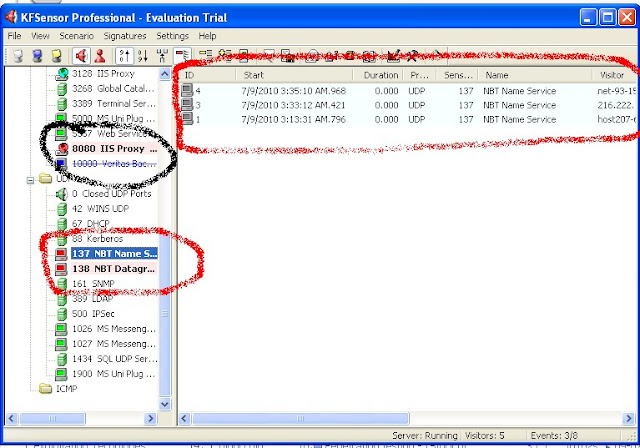Click the event list horizontal scrollbar thumb
Viewport: 640px width, 448px height.
point(300,418)
